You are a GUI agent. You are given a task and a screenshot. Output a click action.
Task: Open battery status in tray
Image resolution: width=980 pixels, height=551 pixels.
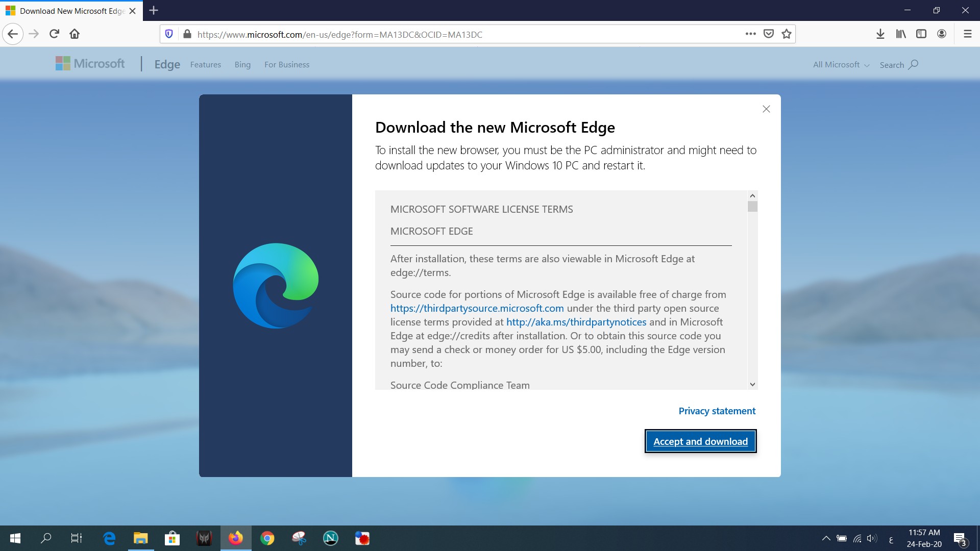point(842,538)
